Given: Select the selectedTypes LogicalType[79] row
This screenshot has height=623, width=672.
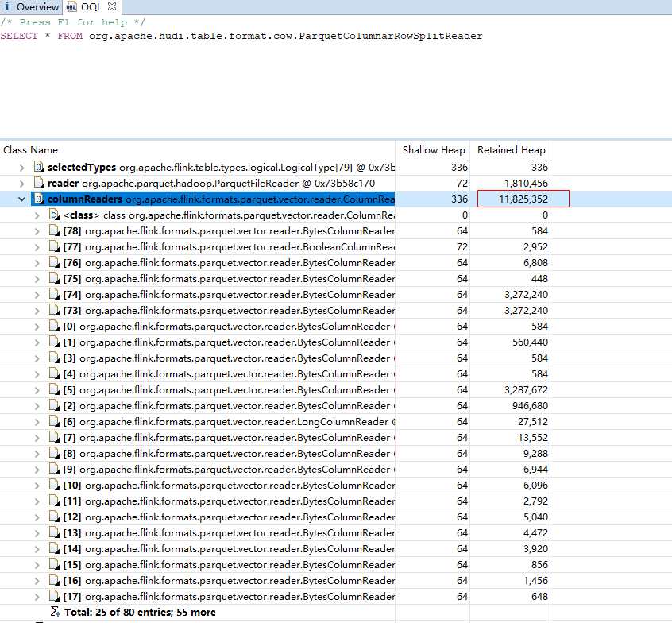Looking at the screenshot, I should (x=221, y=167).
